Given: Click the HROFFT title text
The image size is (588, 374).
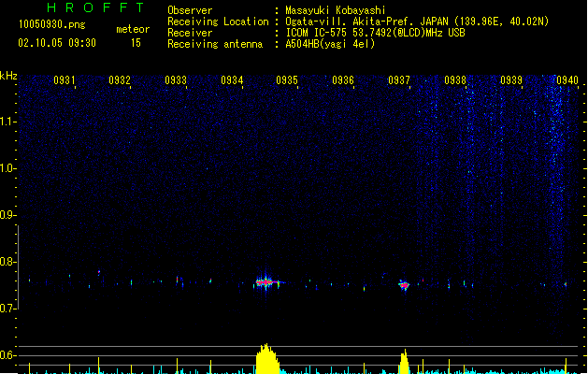Looking at the screenshot, I should pos(95,7).
